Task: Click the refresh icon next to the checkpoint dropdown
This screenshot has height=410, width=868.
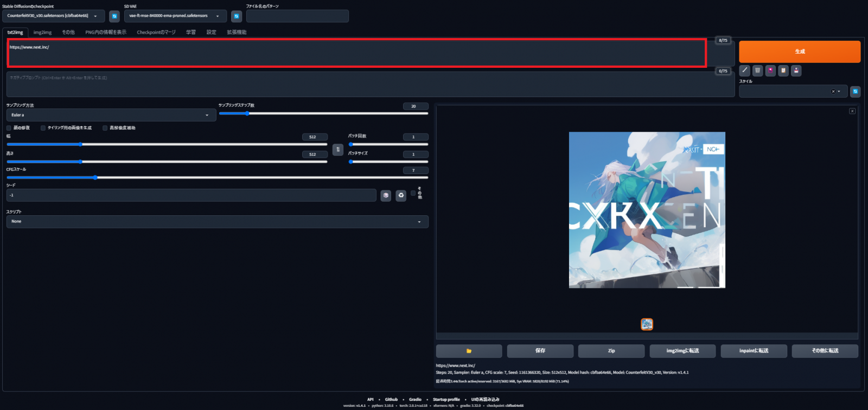Action: 114,16
